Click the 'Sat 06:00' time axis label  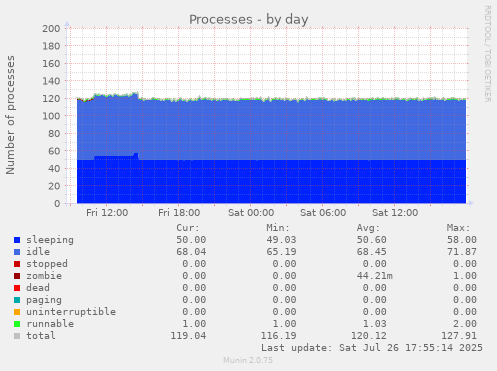323,213
